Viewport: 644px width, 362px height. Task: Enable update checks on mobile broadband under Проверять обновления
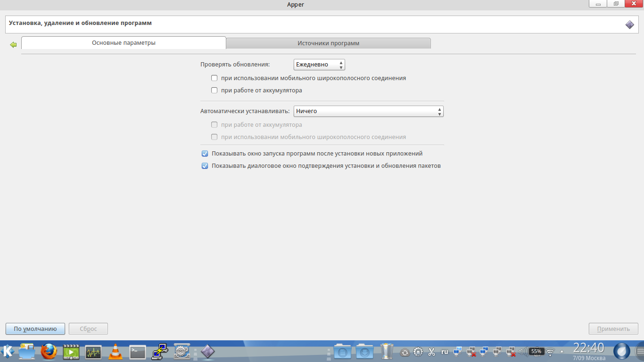[215, 78]
